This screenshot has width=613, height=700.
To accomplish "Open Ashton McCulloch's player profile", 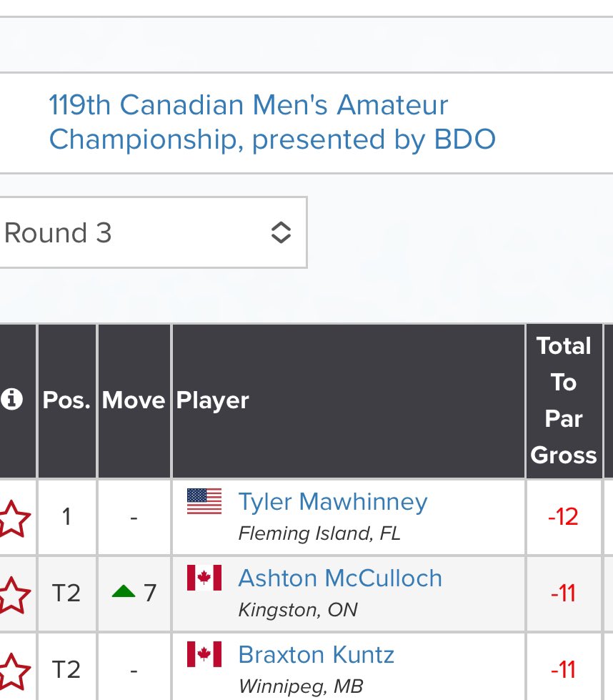I will pos(339,578).
